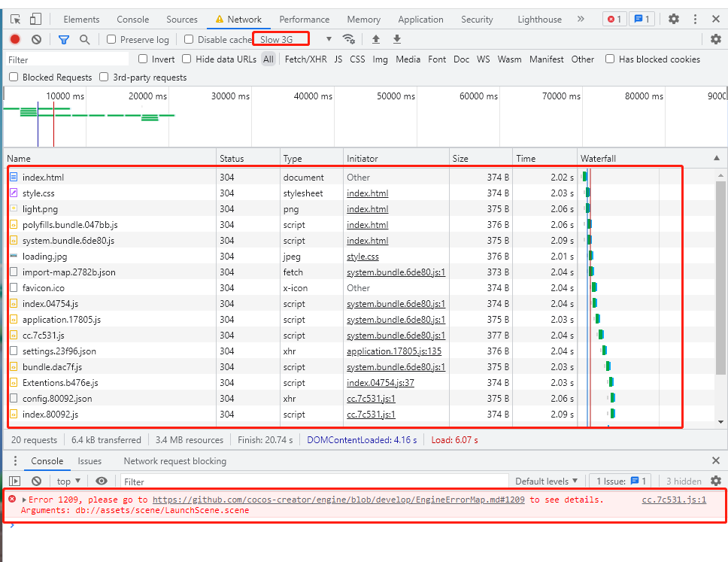Open the EngineErrorMap GitHub link
This screenshot has height=562, width=728.
click(338, 500)
